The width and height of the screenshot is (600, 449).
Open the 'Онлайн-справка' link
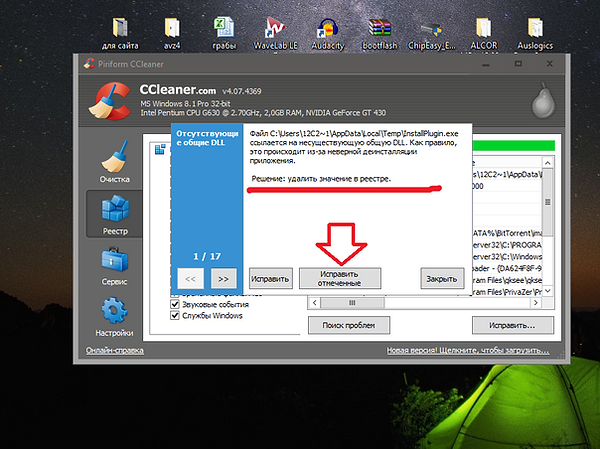(x=115, y=350)
